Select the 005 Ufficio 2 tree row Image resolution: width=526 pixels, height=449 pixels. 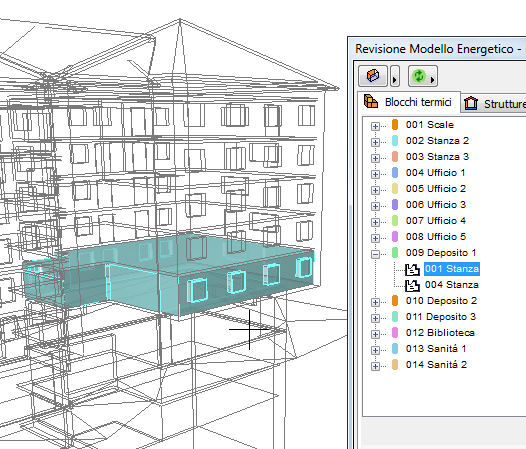(x=435, y=189)
